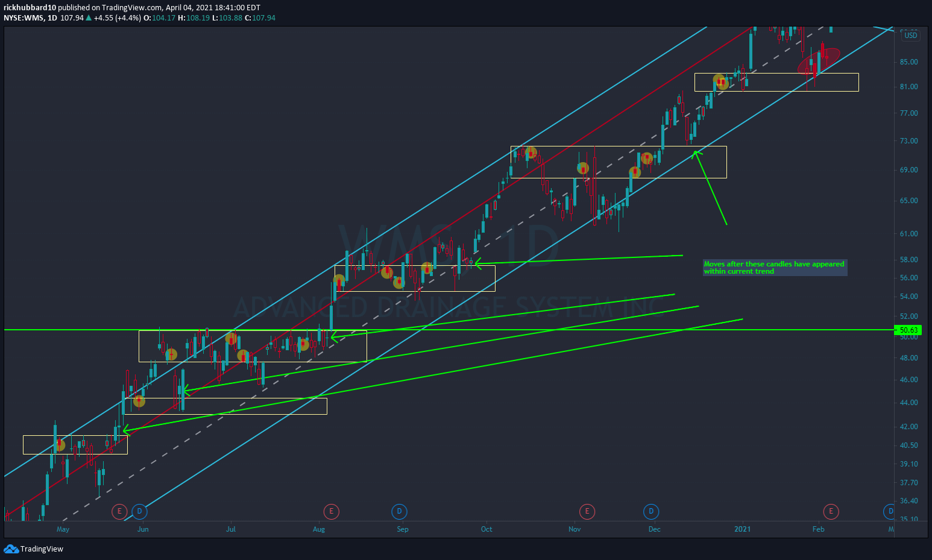932x560 pixels.
Task: Click the 69.00 price axis label
Action: tap(908, 170)
